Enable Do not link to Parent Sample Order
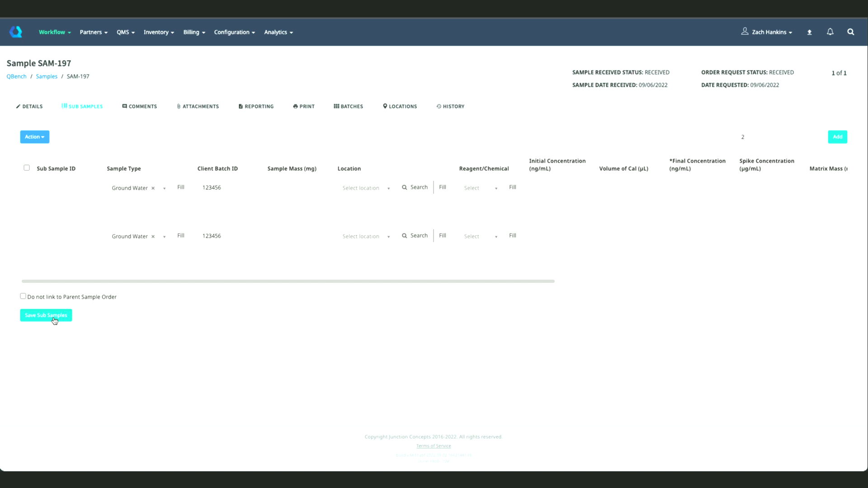The width and height of the screenshot is (868, 488). pos(23,296)
